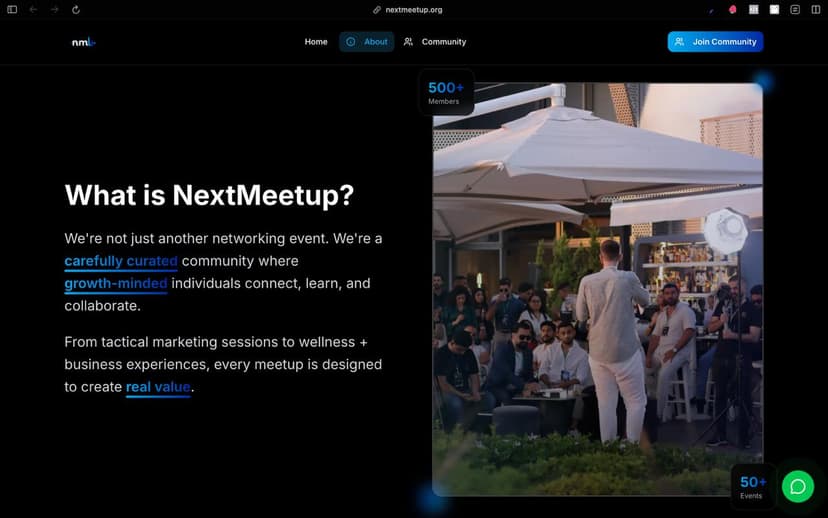Viewport: 828px width, 518px height.
Task: Click the nm logo in header
Action: coord(83,42)
